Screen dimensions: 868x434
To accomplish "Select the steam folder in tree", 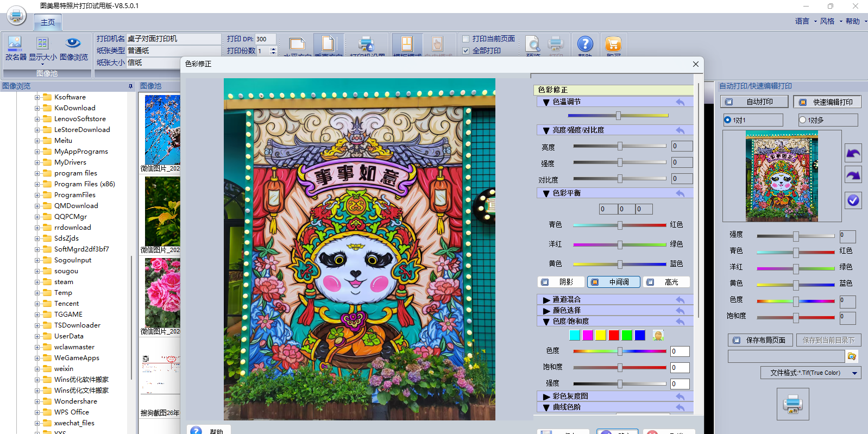I will click(x=64, y=282).
